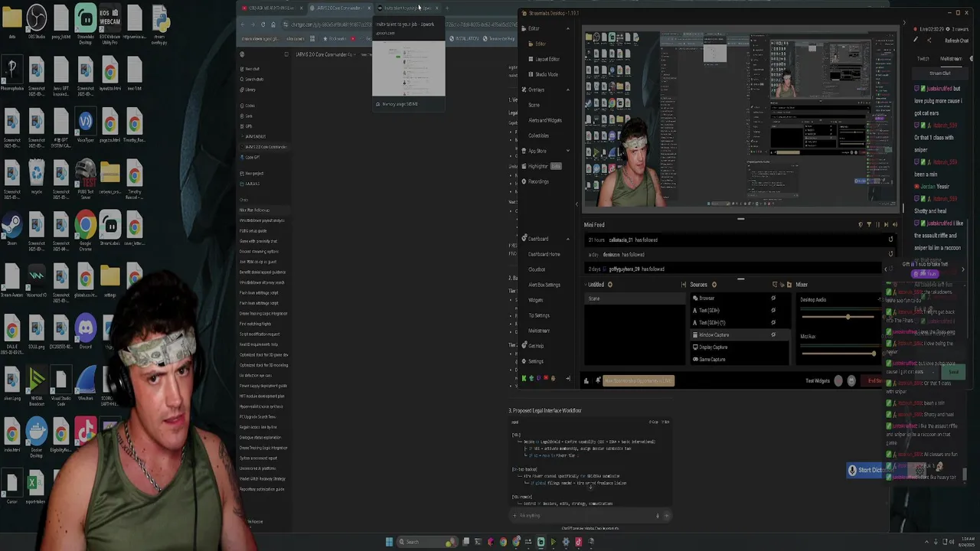
Task: Open Collectibles in Streamlabs sidebar
Action: tap(538, 135)
